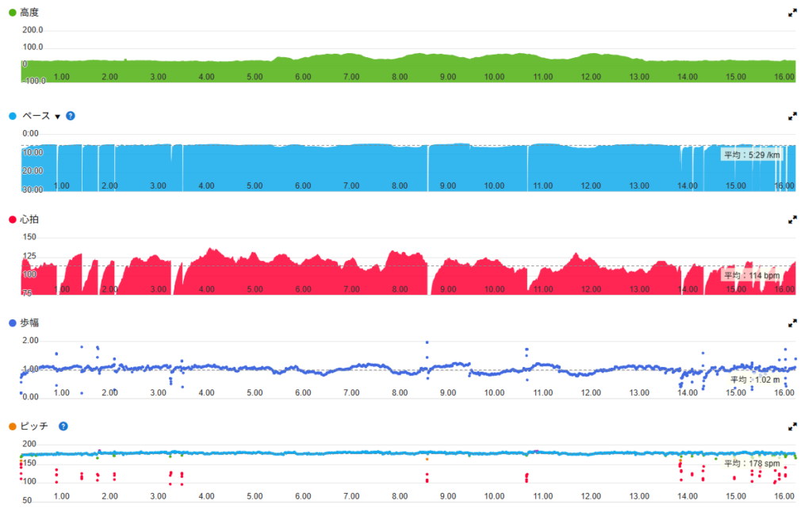Select the 心拍 chart title
The width and height of the screenshot is (812, 512).
coord(30,219)
